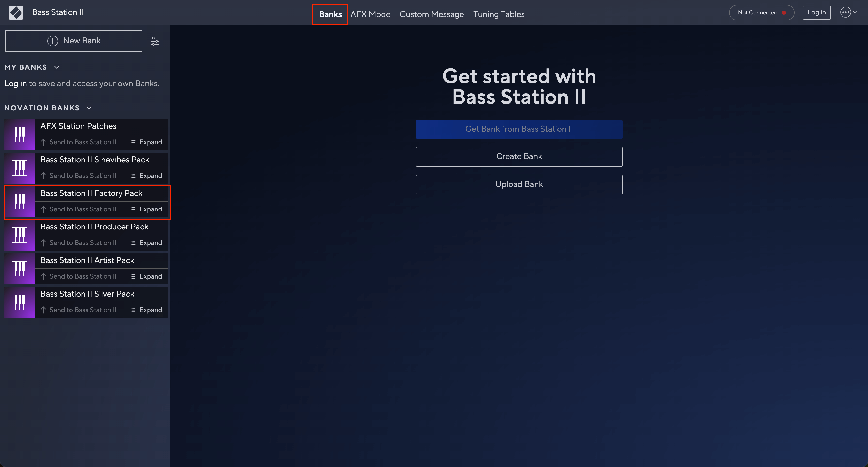Switch to the Banks tab
Image resolution: width=868 pixels, height=467 pixels.
point(330,14)
